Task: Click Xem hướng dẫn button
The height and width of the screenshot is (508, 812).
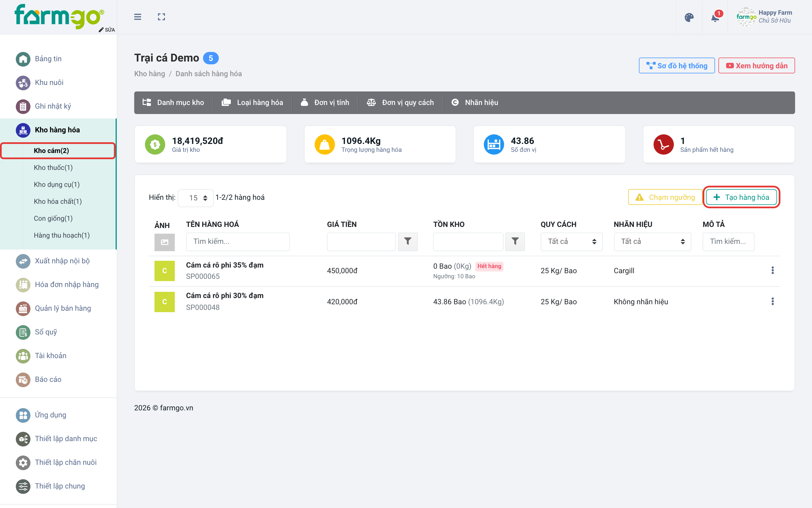Action: 756,65
